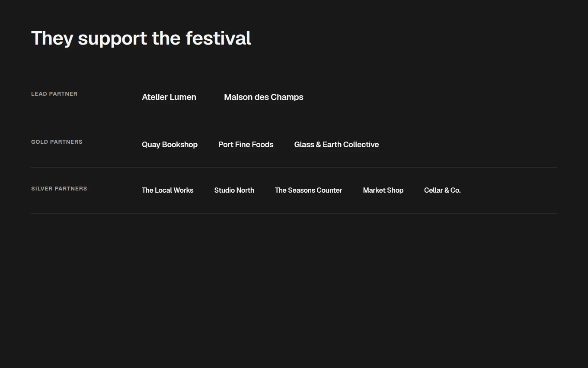Viewport: 588px width, 368px height.
Task: Click the LEAD PARTNER label
Action: point(54,94)
